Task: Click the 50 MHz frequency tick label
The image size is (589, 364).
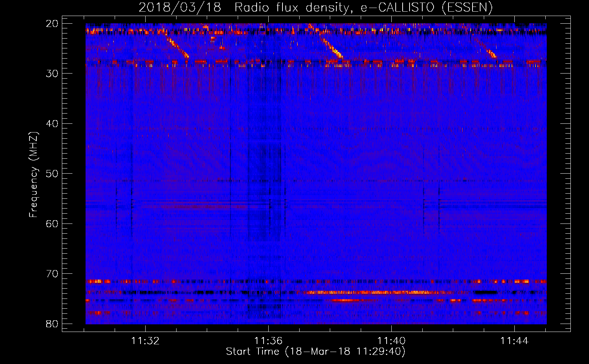Action: click(x=52, y=174)
